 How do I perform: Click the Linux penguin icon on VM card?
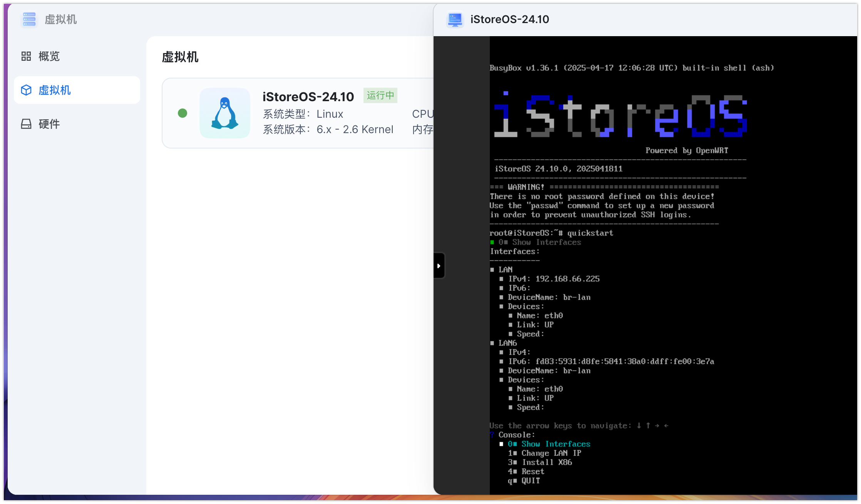point(225,113)
